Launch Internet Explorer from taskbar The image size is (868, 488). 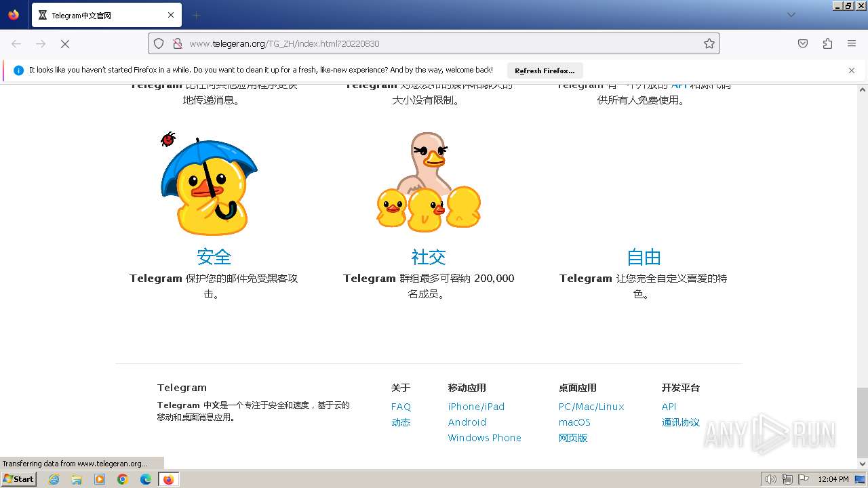(x=54, y=479)
